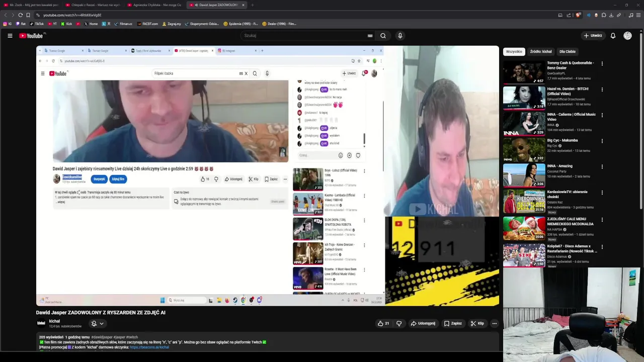644x362 pixels.
Task: Open options menu for McDonalda menu video
Action: [602, 220]
